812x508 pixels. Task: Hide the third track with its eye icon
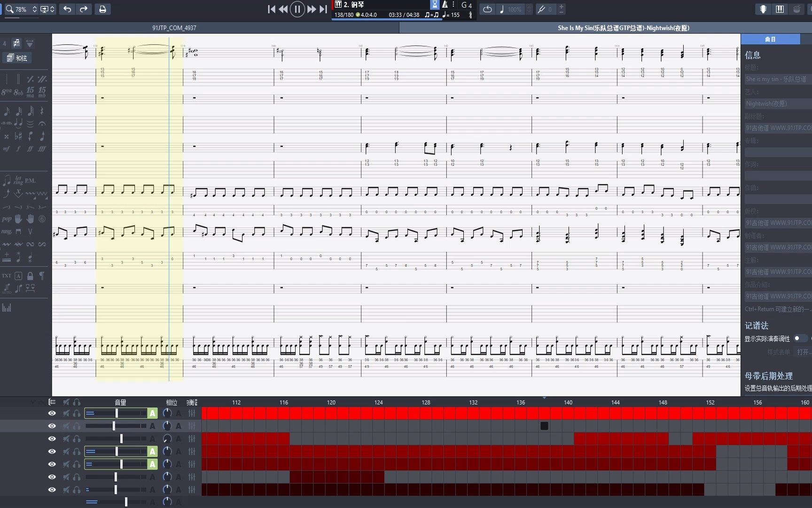pyautogui.click(x=52, y=438)
